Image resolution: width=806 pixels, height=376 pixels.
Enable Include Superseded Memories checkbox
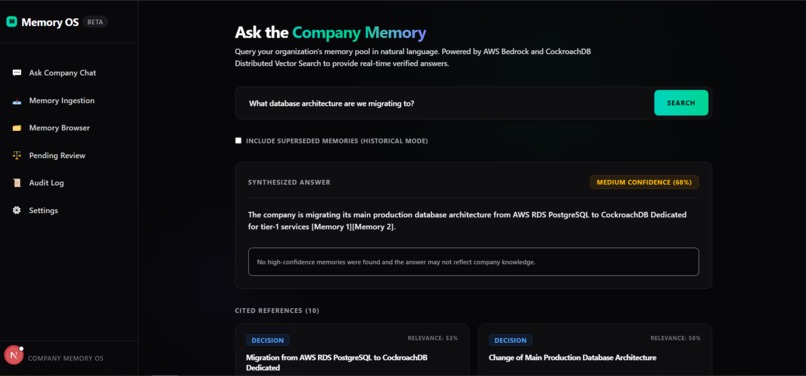click(x=238, y=140)
